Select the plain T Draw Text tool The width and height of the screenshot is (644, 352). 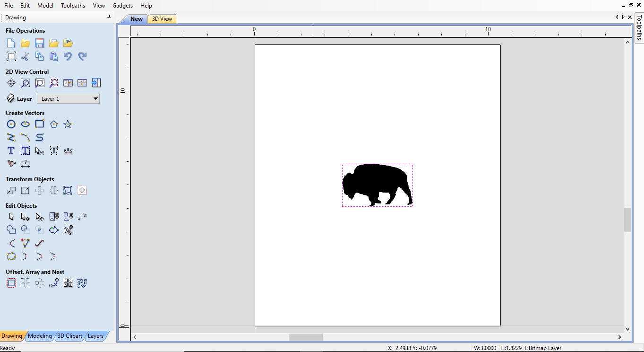coord(11,150)
